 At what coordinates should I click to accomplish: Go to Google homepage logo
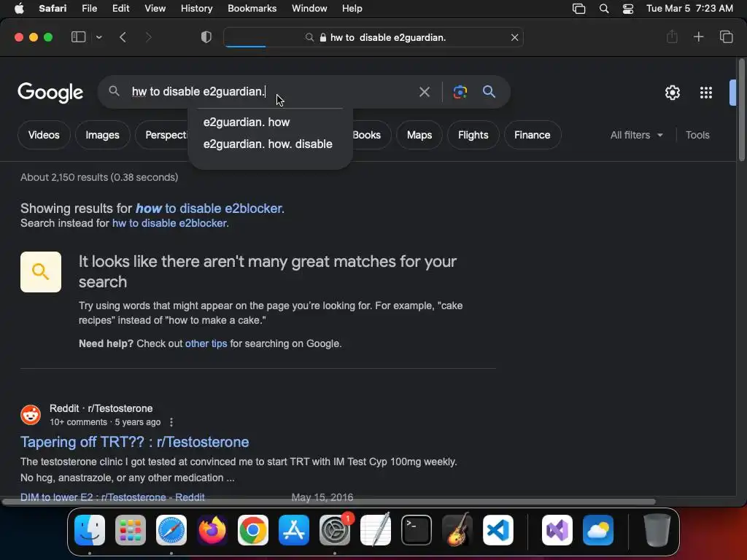50,93
